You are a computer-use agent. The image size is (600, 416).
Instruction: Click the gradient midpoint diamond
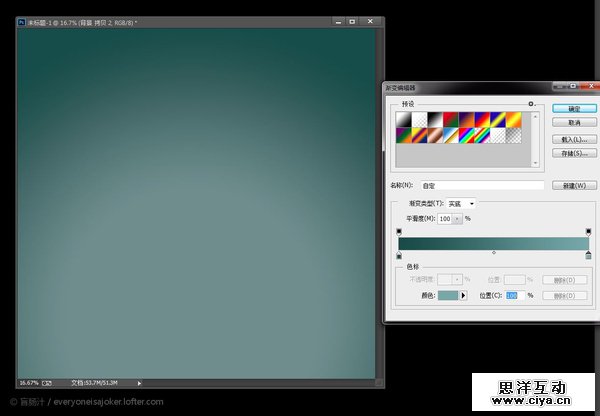click(494, 253)
